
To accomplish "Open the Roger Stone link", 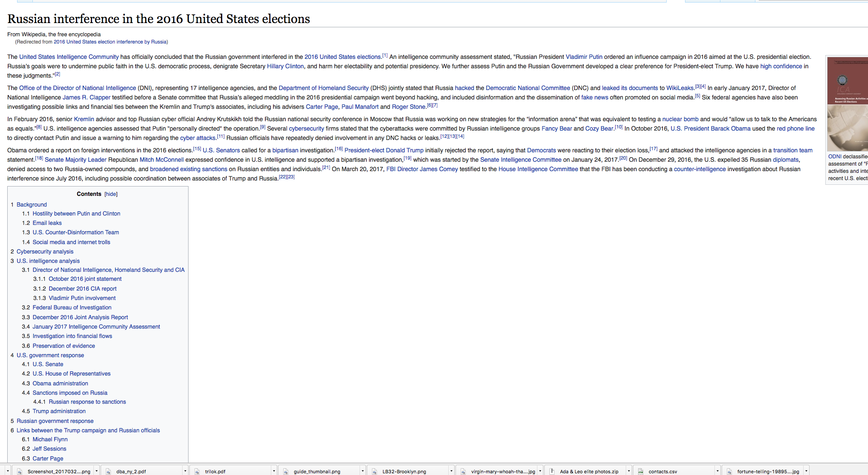I will point(409,107).
